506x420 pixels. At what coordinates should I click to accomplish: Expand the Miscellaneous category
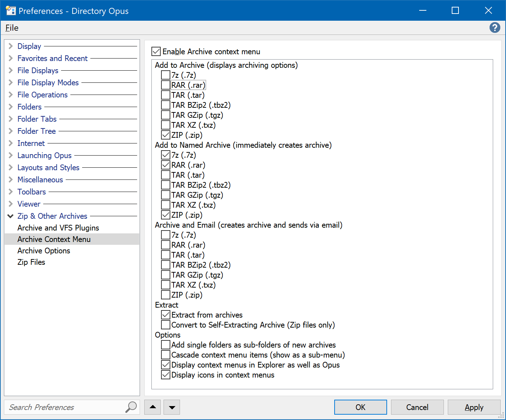[10, 179]
